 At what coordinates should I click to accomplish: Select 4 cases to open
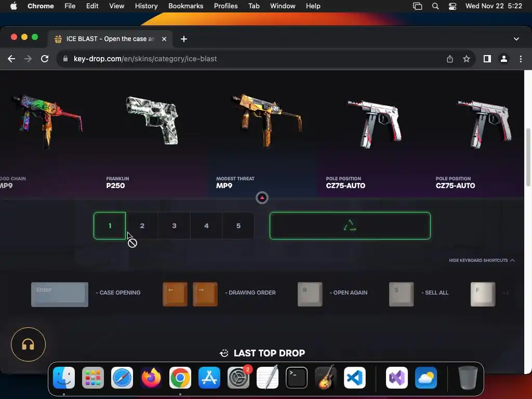pyautogui.click(x=206, y=225)
